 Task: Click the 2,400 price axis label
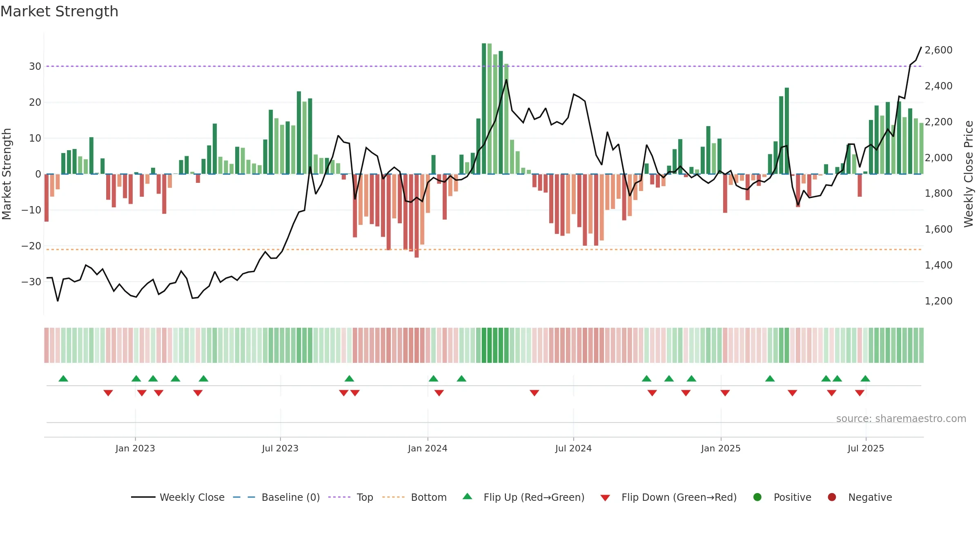pyautogui.click(x=939, y=86)
